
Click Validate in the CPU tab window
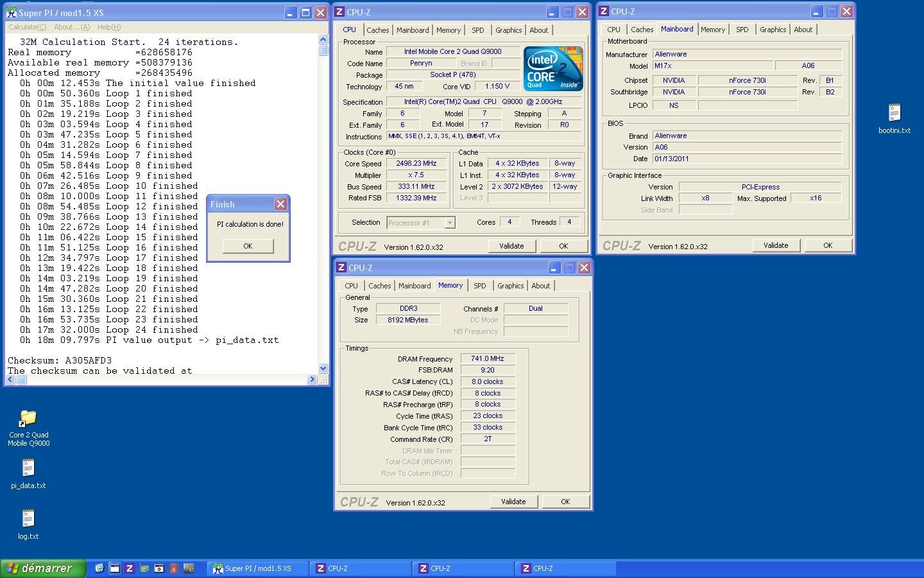(511, 246)
